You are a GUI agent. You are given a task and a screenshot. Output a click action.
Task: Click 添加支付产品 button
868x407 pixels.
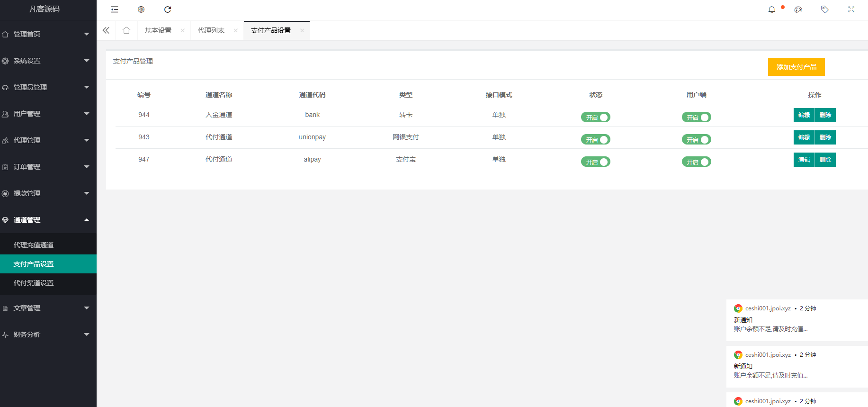pyautogui.click(x=796, y=67)
